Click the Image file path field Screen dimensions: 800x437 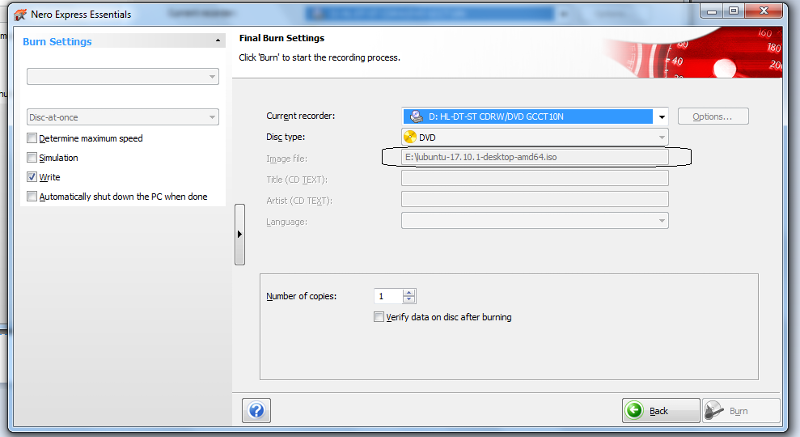pos(535,157)
